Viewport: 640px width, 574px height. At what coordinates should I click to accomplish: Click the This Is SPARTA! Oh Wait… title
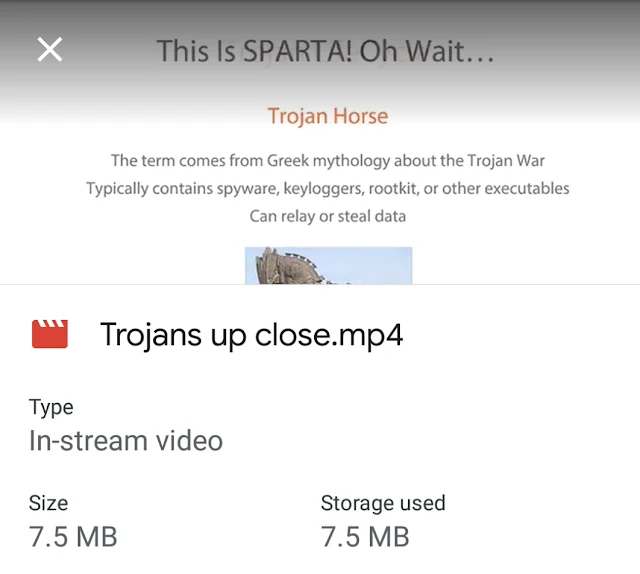(x=325, y=51)
